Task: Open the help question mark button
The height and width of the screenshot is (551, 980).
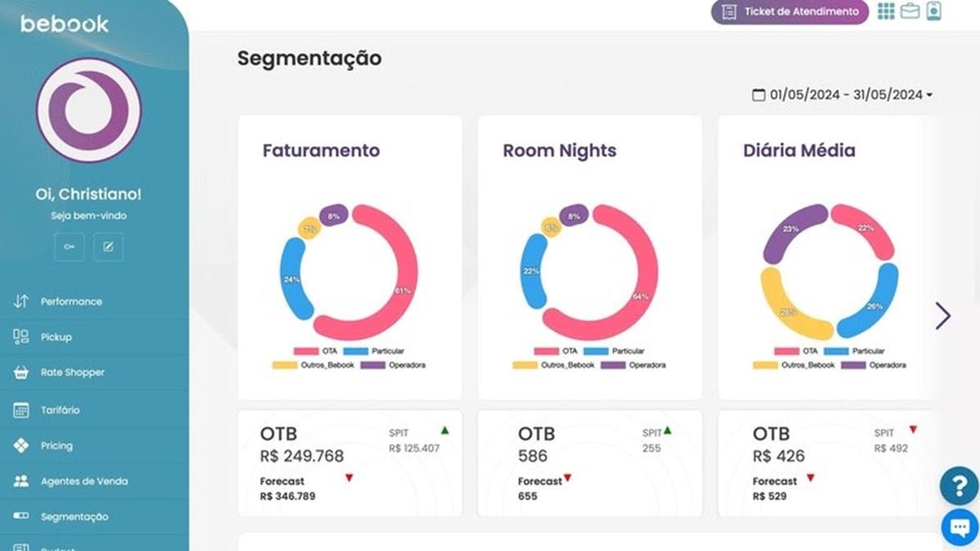Action: click(x=959, y=486)
